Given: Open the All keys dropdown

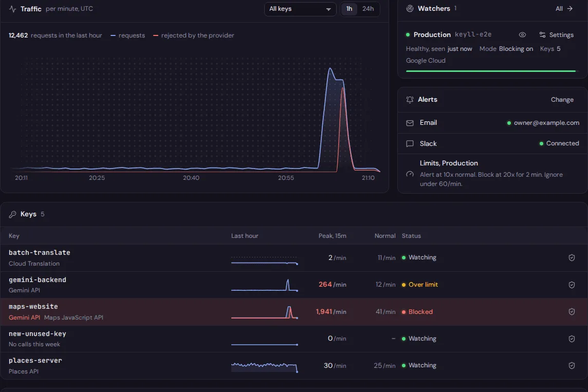Looking at the screenshot, I should (x=300, y=9).
